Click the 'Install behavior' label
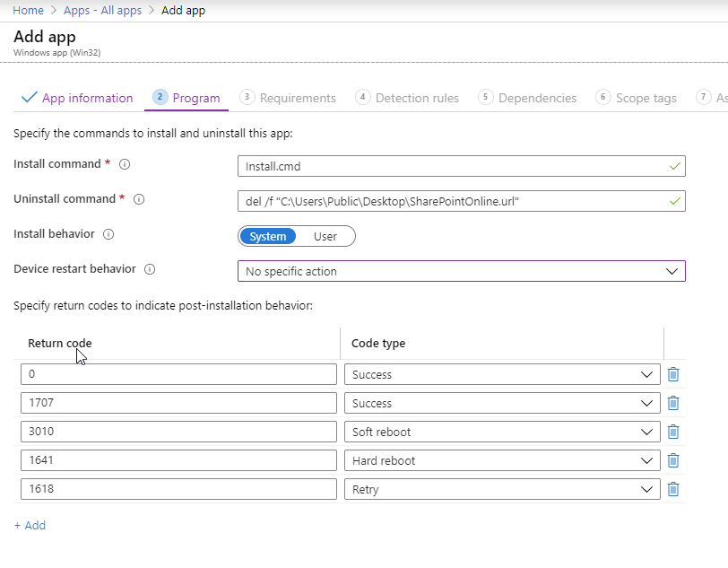The height and width of the screenshot is (568, 728). click(54, 234)
